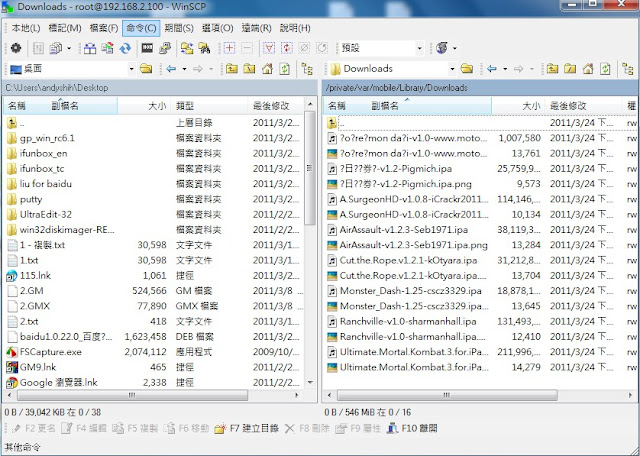The height and width of the screenshot is (456, 640).
Task: Open the 標記(M) menu
Action: click(x=65, y=28)
